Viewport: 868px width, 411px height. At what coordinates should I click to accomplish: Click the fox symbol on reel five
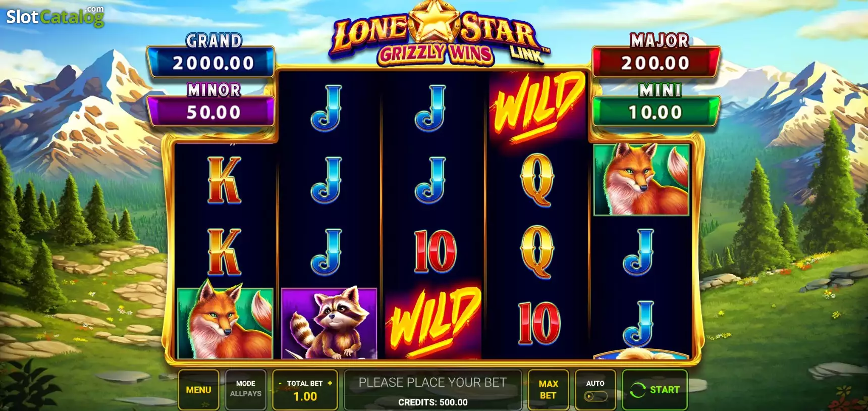pos(641,179)
